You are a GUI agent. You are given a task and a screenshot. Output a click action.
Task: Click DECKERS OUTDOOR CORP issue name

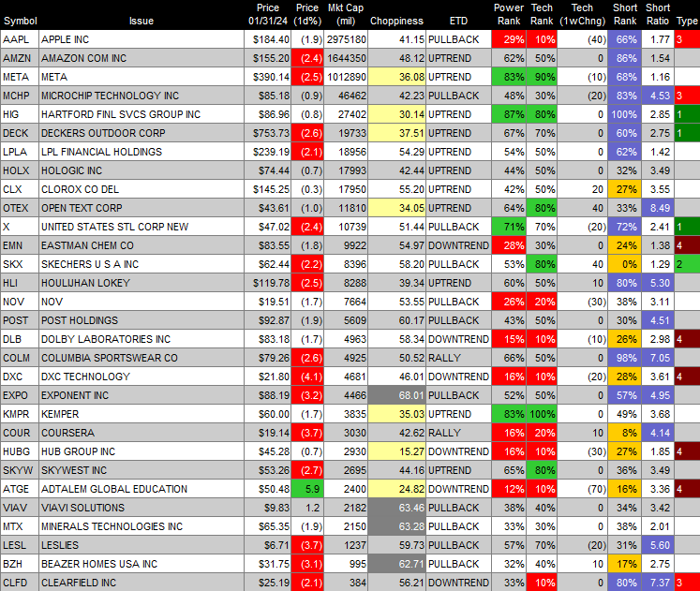pyautogui.click(x=103, y=133)
